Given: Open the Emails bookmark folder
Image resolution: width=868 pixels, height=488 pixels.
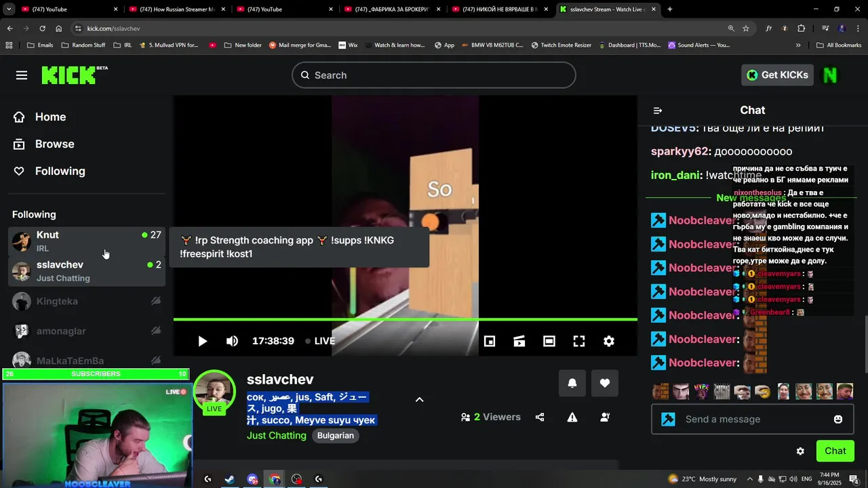Looking at the screenshot, I should (x=40, y=45).
